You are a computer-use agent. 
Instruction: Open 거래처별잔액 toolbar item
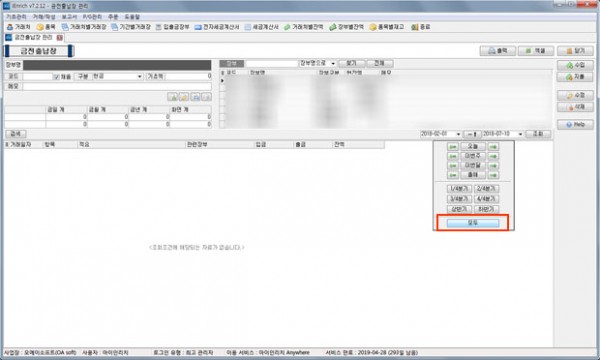303,27
